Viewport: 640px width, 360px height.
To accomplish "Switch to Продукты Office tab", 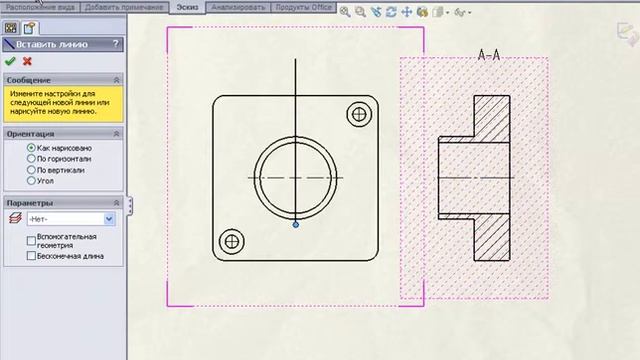I will coord(303,7).
